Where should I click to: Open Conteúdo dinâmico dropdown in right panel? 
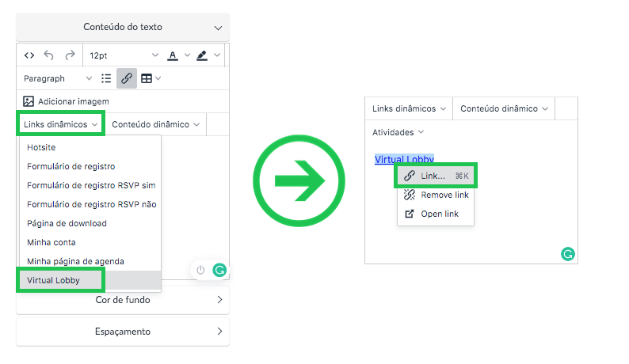click(x=504, y=108)
